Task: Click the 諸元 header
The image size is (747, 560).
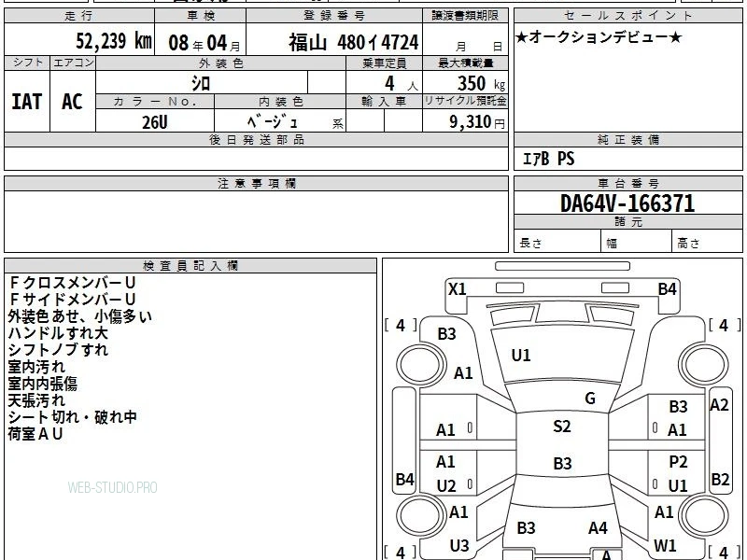Action: pyautogui.click(x=627, y=222)
